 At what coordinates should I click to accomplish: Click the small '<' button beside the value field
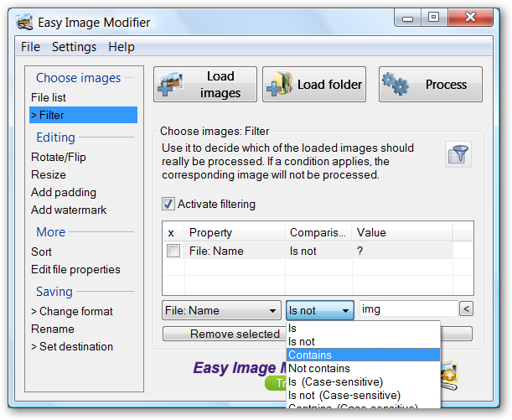[466, 309]
